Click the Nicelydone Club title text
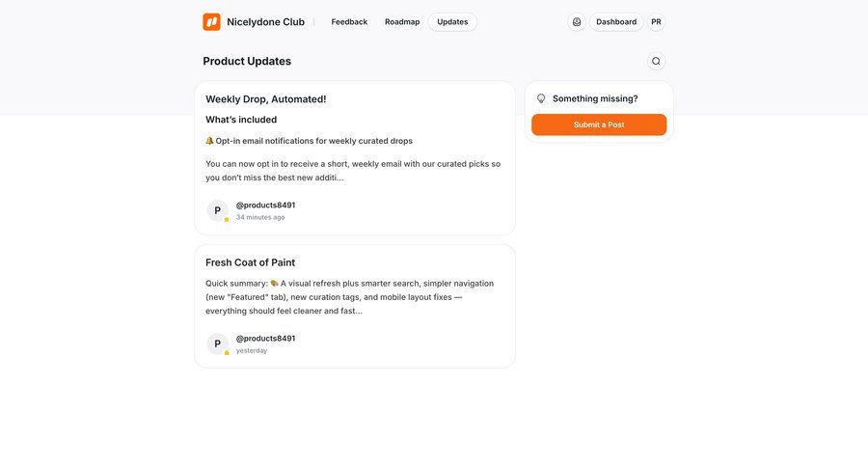 [x=265, y=22]
